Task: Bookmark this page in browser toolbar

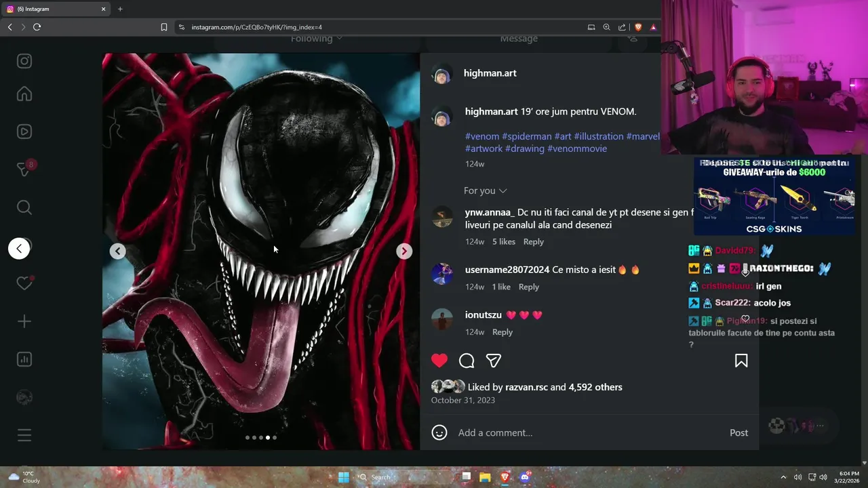Action: coord(164,27)
